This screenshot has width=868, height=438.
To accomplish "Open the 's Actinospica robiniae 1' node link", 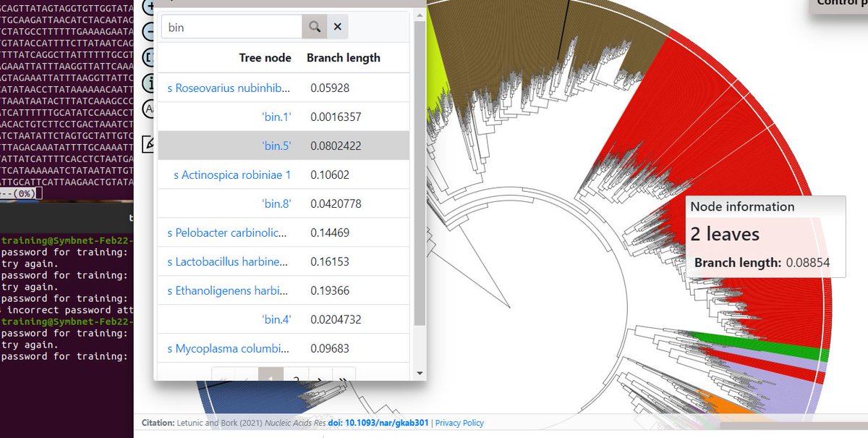I will click(x=232, y=174).
